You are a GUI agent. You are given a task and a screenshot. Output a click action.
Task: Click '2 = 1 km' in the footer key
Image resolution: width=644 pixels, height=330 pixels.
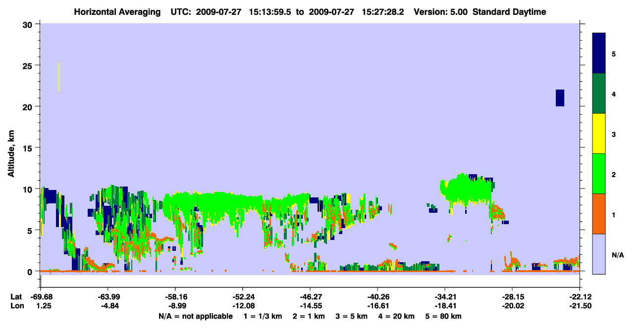pos(309,316)
